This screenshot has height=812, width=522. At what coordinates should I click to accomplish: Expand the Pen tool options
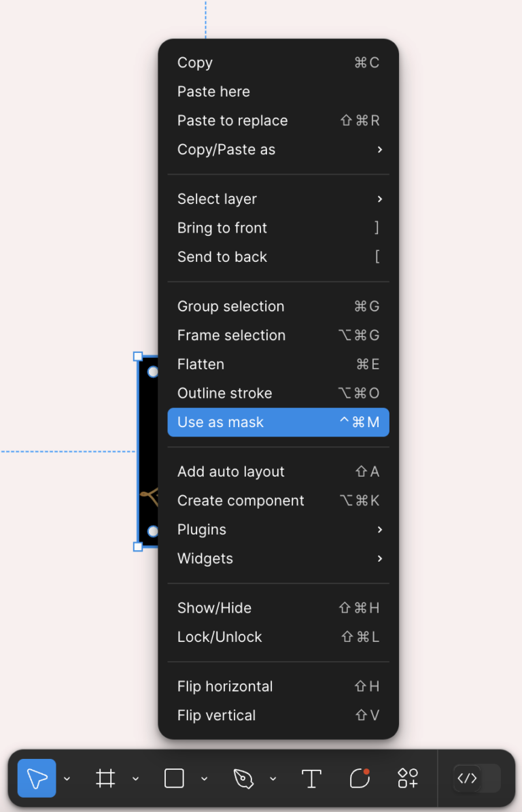(273, 778)
